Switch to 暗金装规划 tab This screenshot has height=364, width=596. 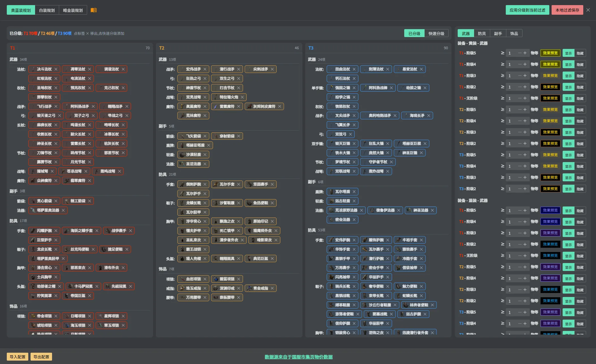tap(73, 10)
